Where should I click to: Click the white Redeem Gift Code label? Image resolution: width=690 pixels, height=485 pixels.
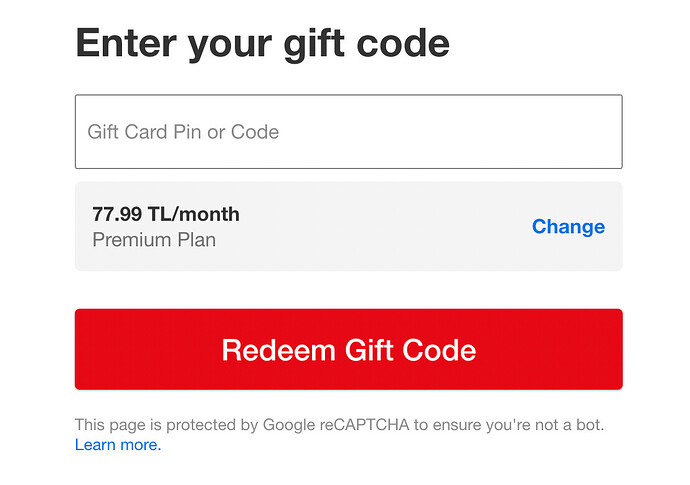349,350
